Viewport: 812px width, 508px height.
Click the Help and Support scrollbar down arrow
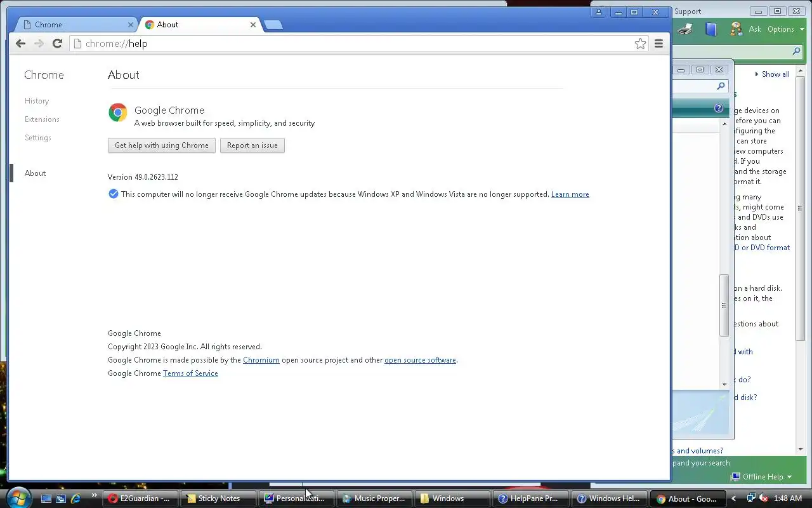coord(801,450)
